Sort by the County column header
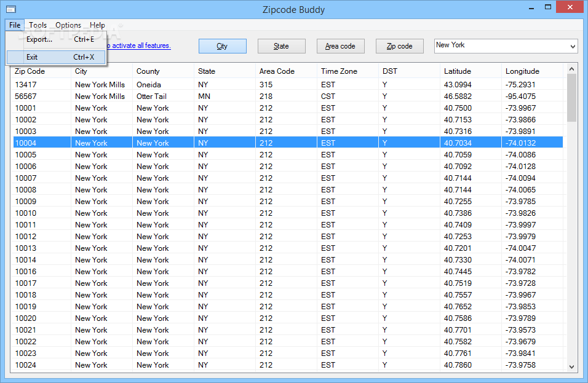The height and width of the screenshot is (383, 588). pyautogui.click(x=163, y=71)
